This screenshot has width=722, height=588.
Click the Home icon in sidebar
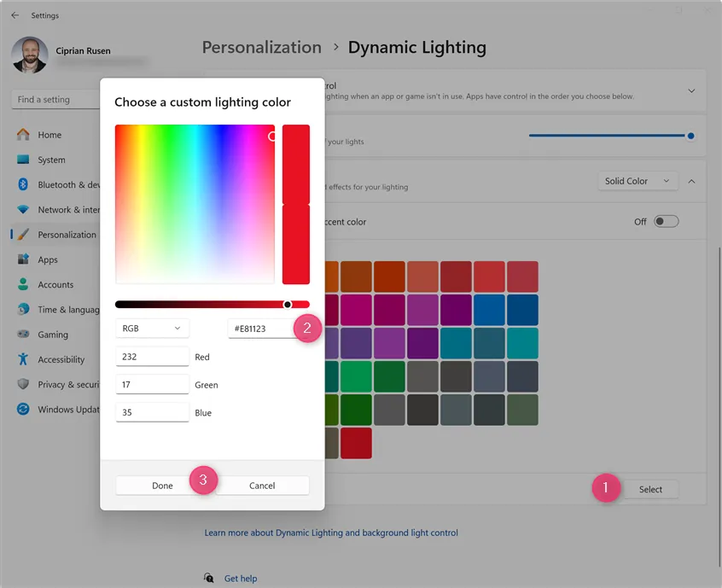pyautogui.click(x=23, y=135)
